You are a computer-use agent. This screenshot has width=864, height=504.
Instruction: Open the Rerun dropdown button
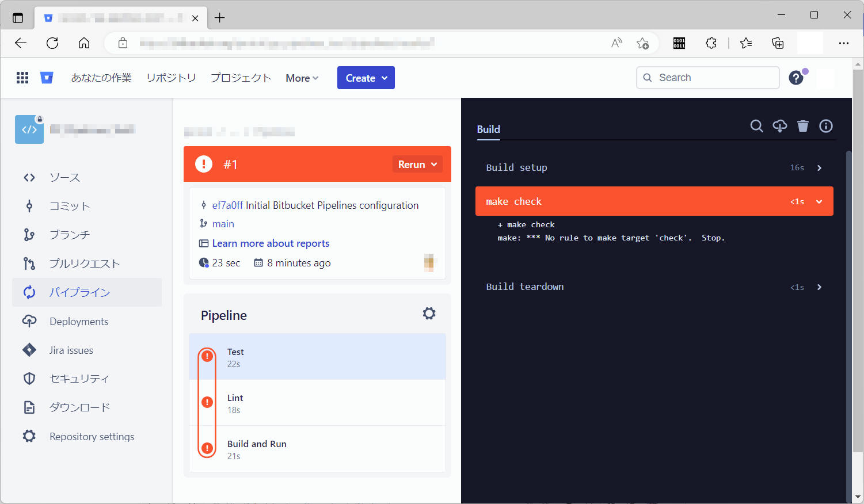click(417, 165)
